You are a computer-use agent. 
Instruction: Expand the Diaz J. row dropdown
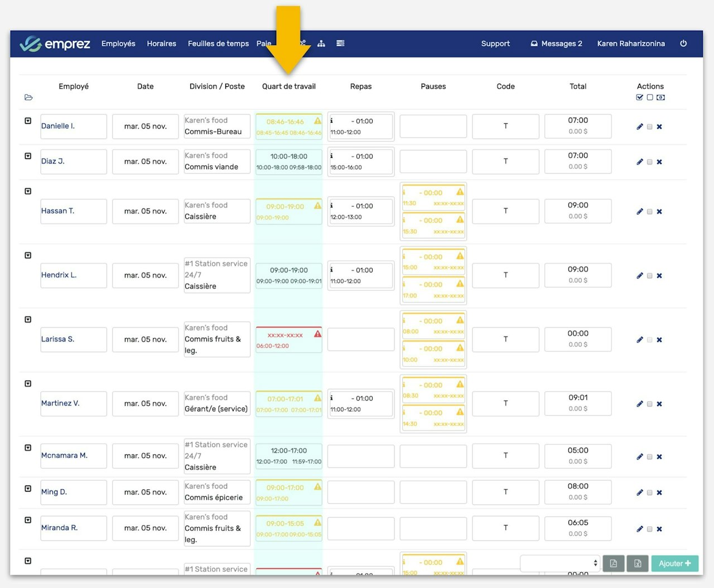click(28, 156)
